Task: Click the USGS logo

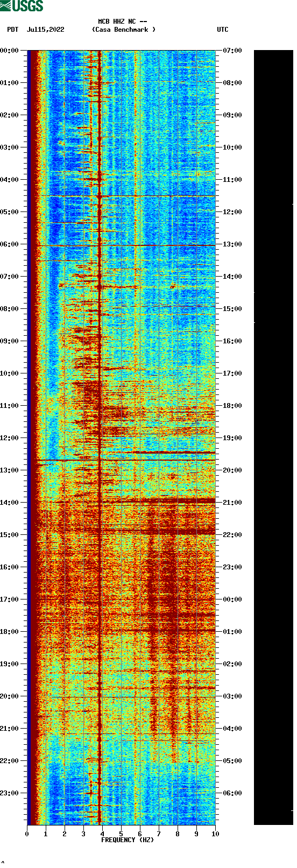Action: coord(22,6)
